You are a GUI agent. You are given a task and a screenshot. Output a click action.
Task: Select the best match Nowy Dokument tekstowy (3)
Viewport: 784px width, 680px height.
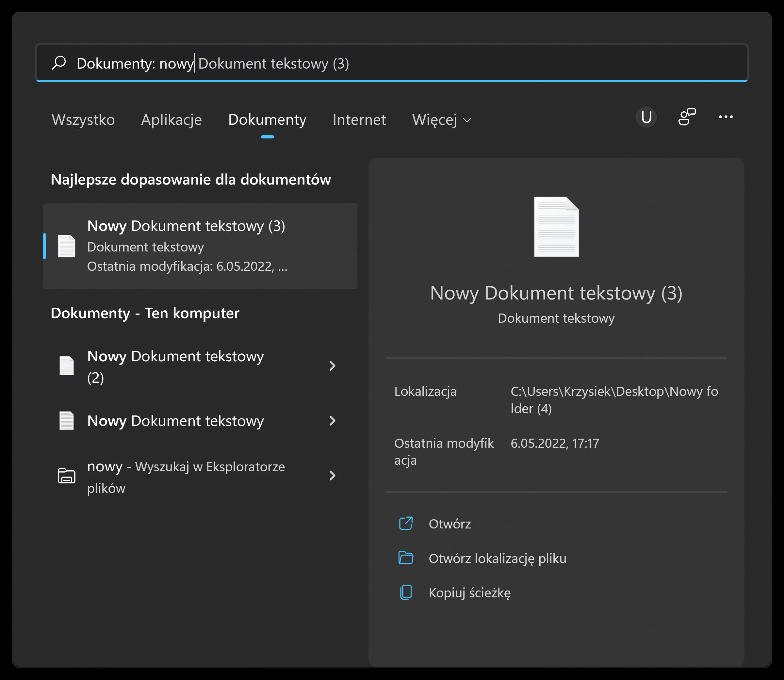click(200, 246)
